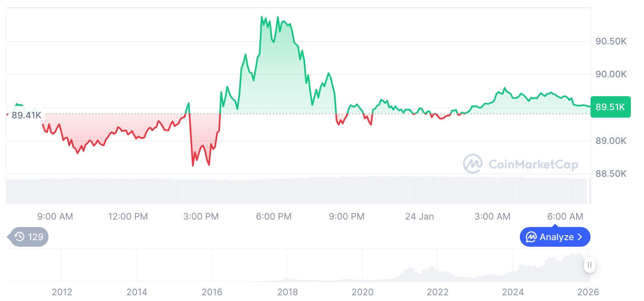Click the 90.50K price axis label
This screenshot has height=301, width=644.
[x=611, y=42]
